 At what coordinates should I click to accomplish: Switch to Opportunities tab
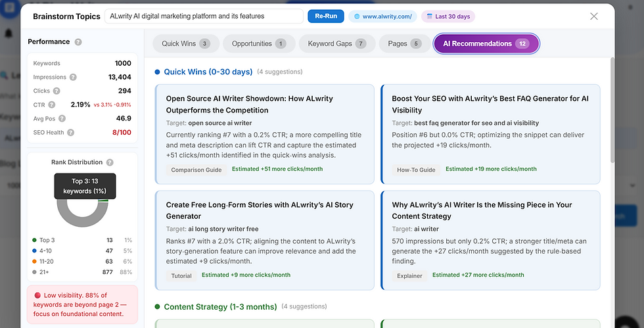[259, 43]
